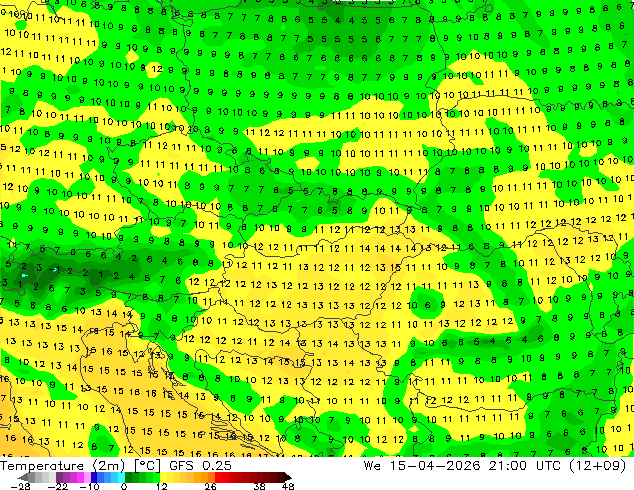
Task: Click the "-10" legend scale label
Action: [x=89, y=486]
